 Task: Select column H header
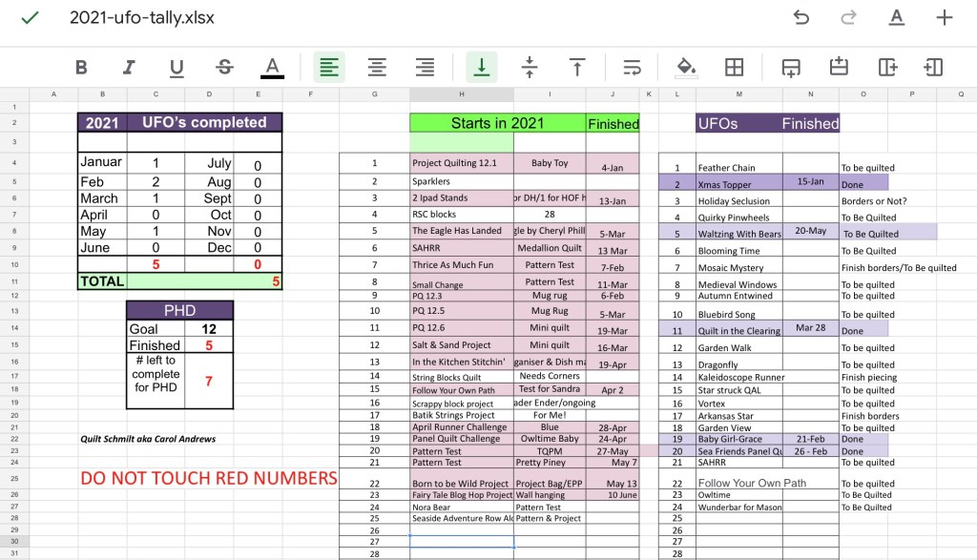[462, 93]
